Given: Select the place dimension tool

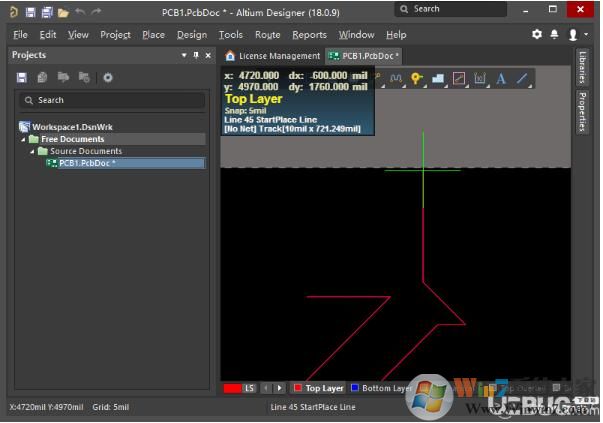Looking at the screenshot, I should (480, 79).
